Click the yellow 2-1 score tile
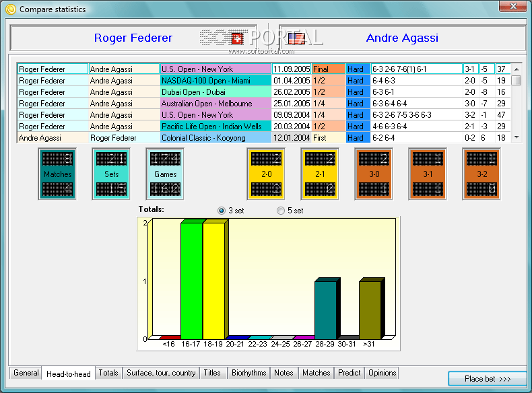The image size is (532, 393). (x=320, y=174)
